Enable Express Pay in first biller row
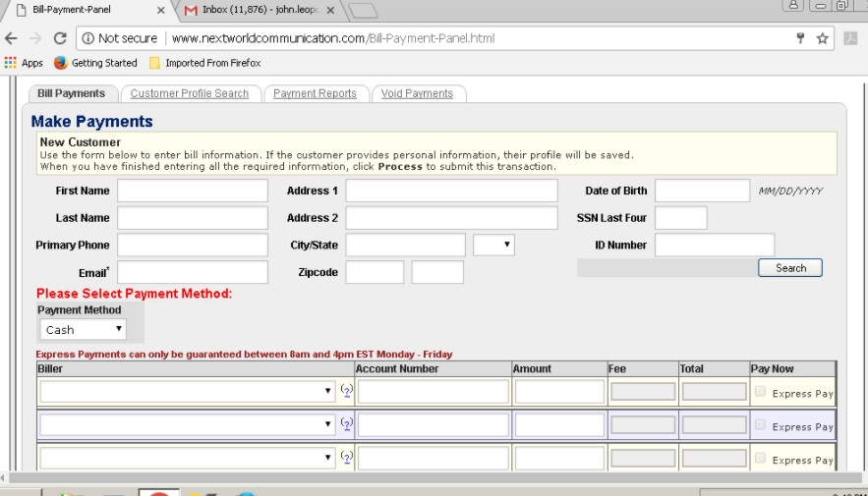The height and width of the screenshot is (496, 868). click(x=760, y=392)
